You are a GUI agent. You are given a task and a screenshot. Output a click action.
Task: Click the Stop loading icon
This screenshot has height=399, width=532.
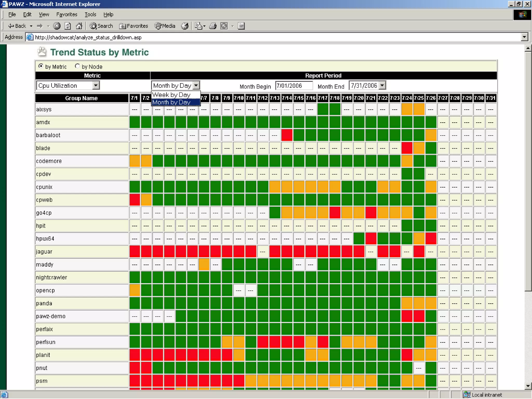pos(57,26)
